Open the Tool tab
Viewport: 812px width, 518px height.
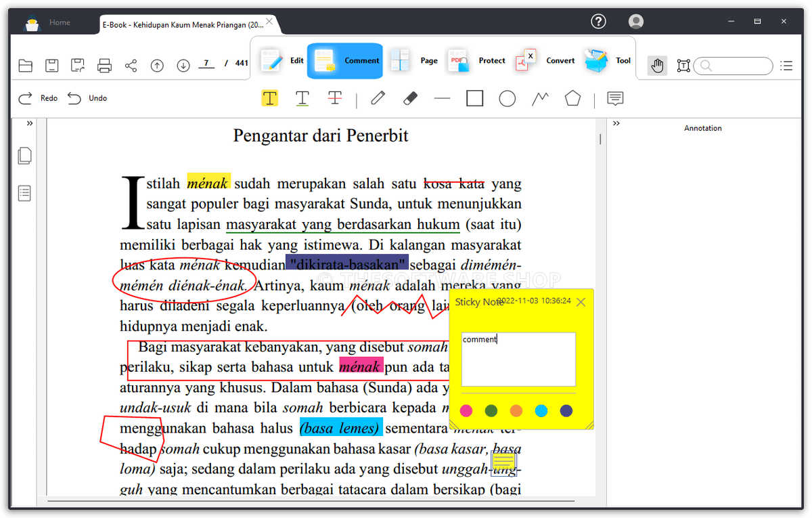[607, 61]
